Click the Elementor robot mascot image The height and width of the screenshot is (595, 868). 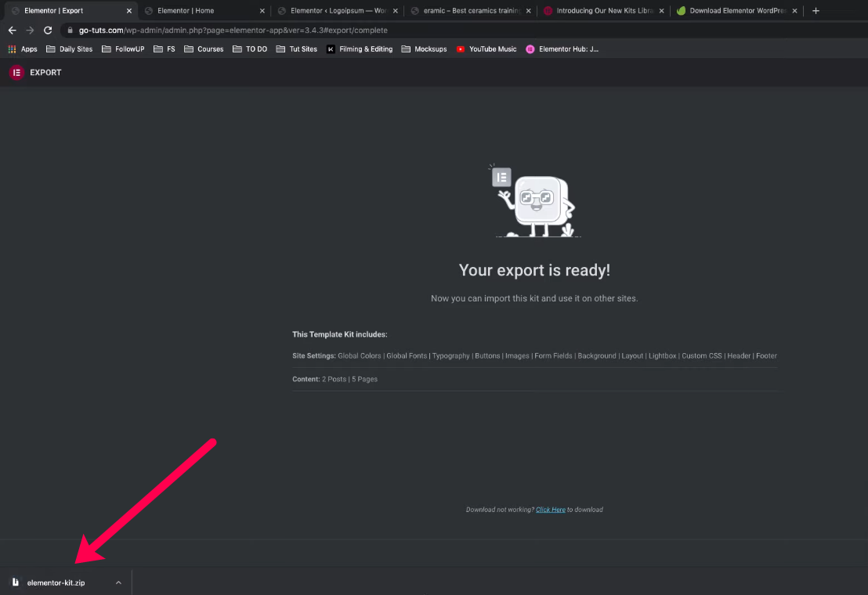535,200
